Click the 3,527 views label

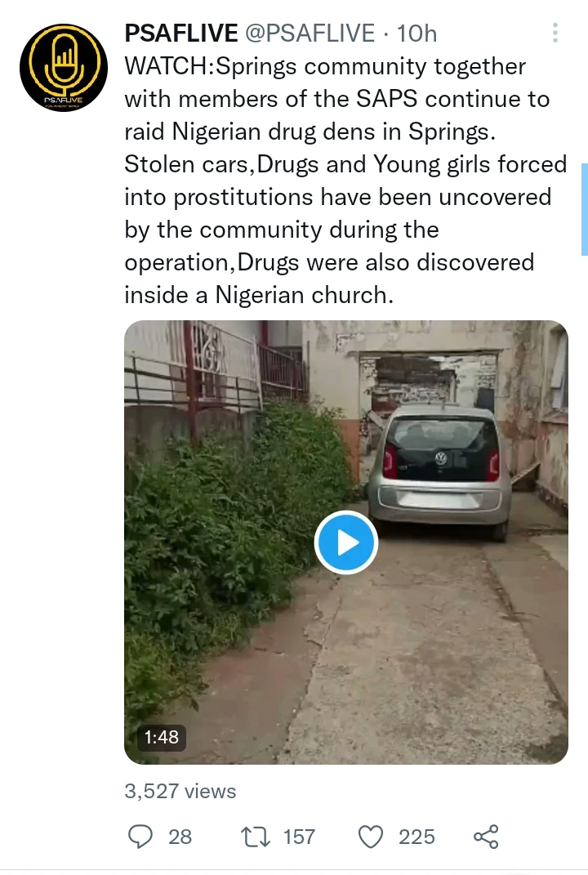[180, 791]
